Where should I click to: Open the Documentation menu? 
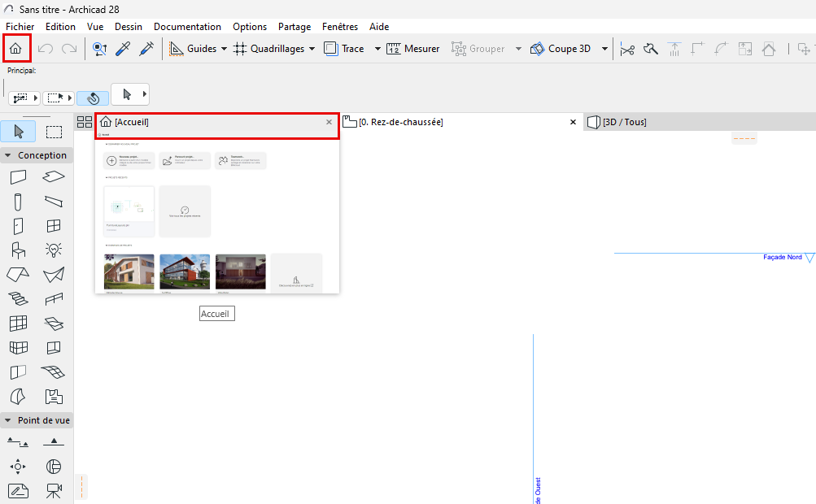pyautogui.click(x=187, y=26)
